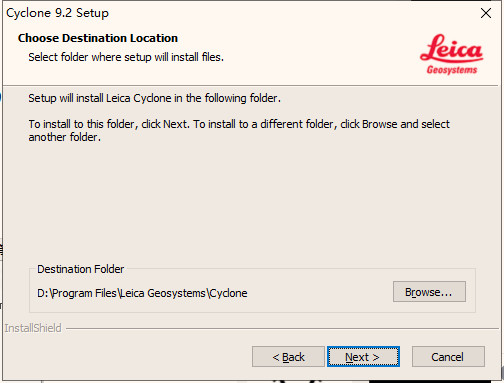Click the 'Destination Folder' group label
This screenshot has height=383, width=504.
[x=80, y=269]
